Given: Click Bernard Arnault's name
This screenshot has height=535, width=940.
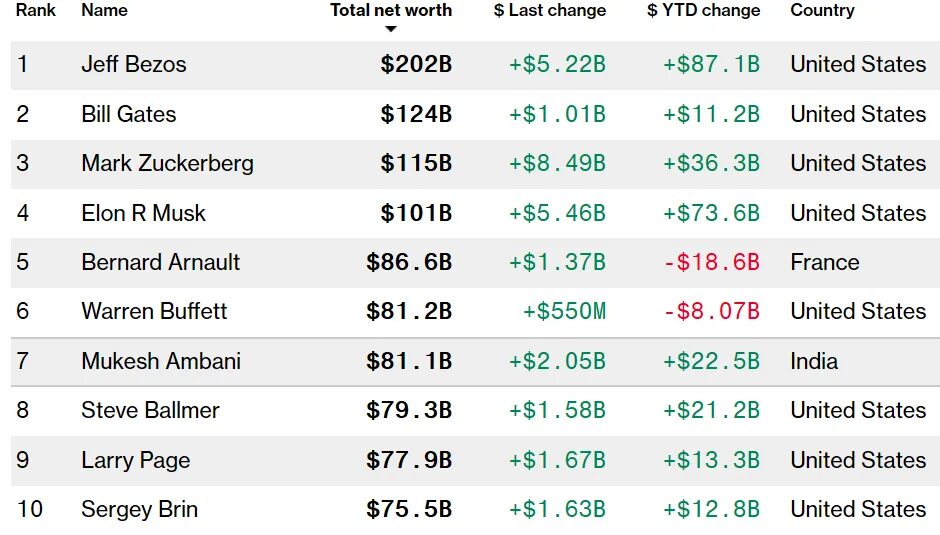Looking at the screenshot, I should (x=160, y=262).
